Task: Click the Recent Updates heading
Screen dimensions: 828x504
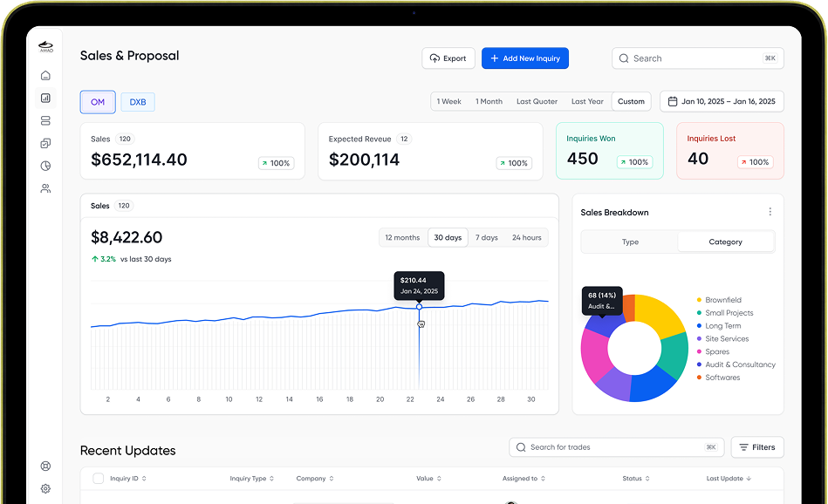Action: pos(127,450)
